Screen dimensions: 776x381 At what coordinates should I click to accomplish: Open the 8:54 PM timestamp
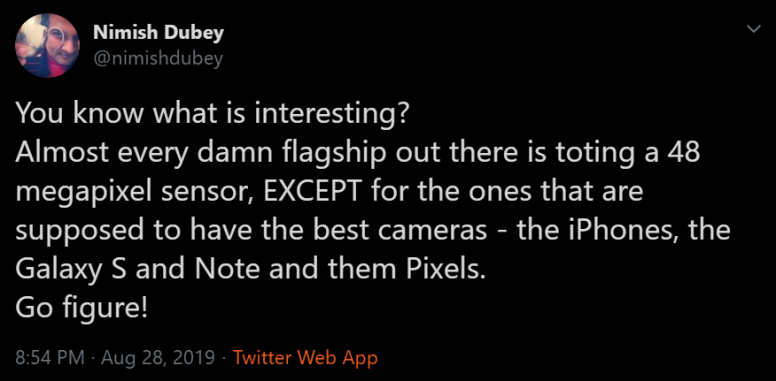pos(50,357)
